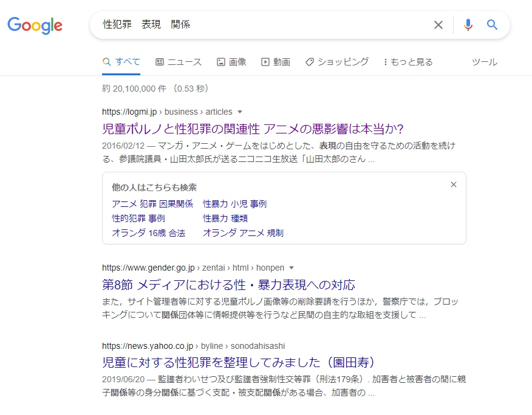Search 性的犯罪 事例 suggestion
The image size is (532, 415).
click(138, 218)
